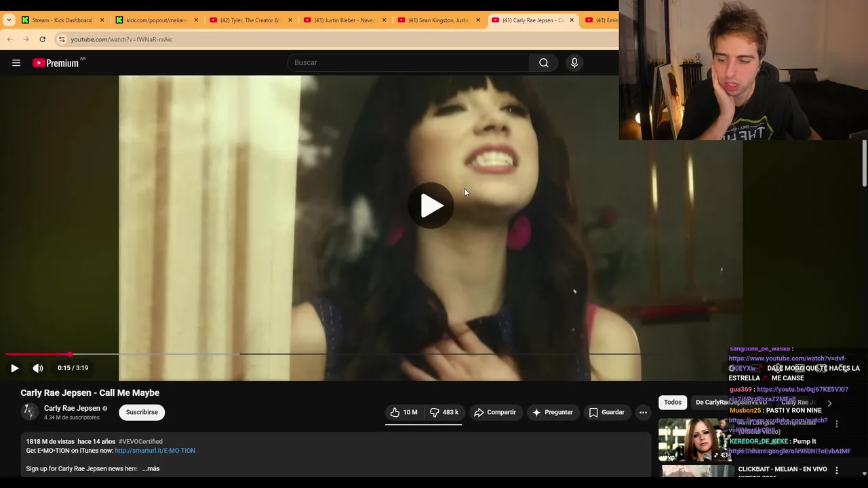
Task: Close the Tyler, The Creator tab
Action: click(290, 20)
